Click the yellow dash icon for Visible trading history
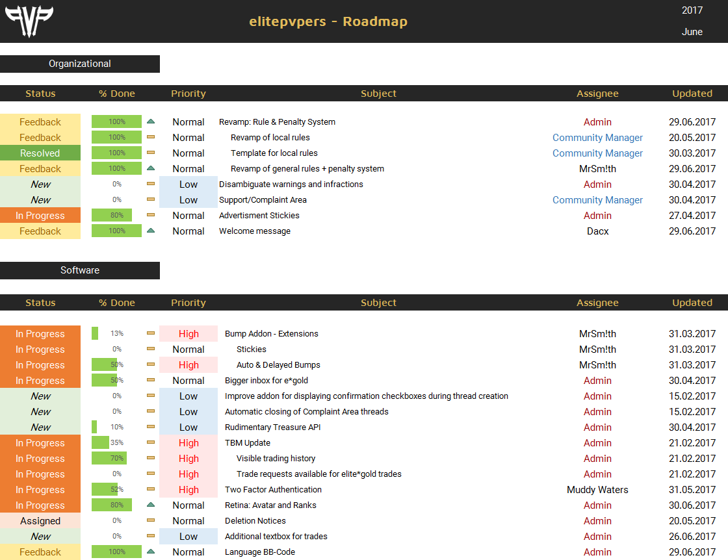 coord(150,458)
